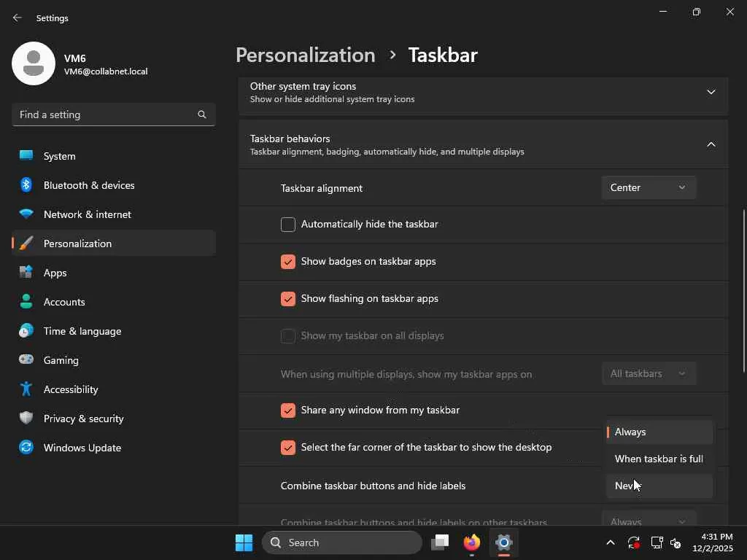
Task: Choose When taskbar is full option
Action: tap(659, 459)
